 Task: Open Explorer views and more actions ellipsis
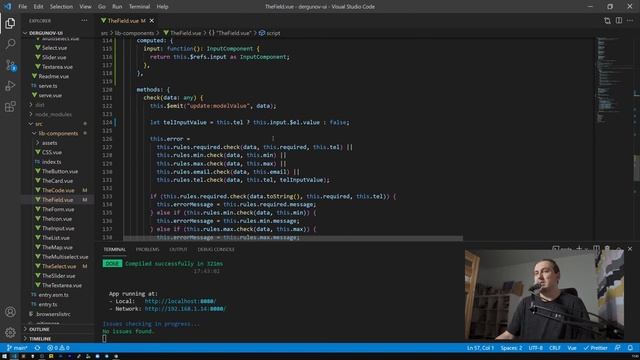(x=84, y=20)
